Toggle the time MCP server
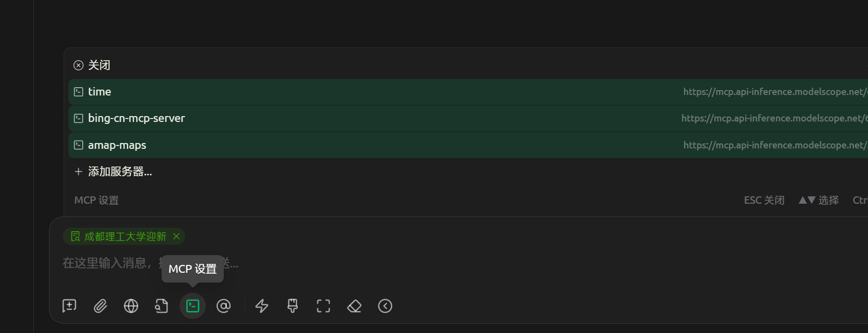Image resolution: width=868 pixels, height=333 pixels. (99, 92)
